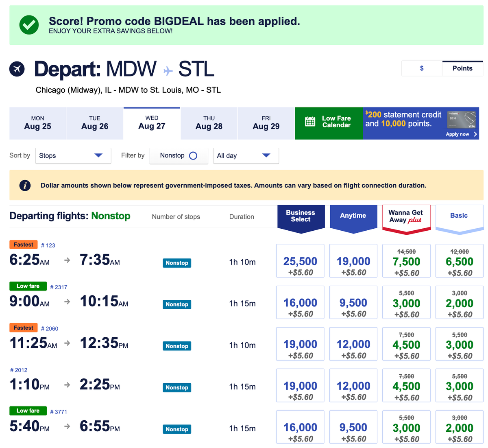Click the credit card image in ad
Image resolution: width=488 pixels, height=448 pixels.
[462, 120]
